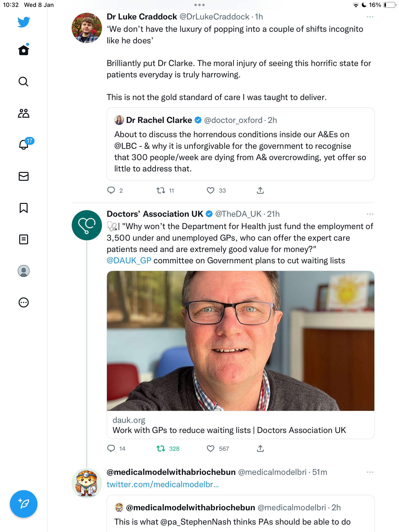Screen dimensions: 399x532
Task: Tap the compose new tweet button
Action: (24, 504)
